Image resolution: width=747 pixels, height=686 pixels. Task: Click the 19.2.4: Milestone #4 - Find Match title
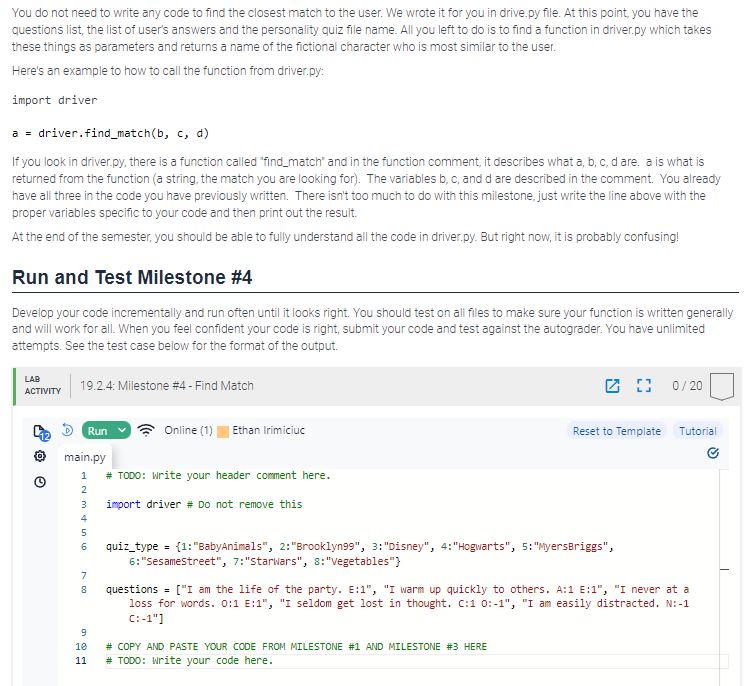coord(167,386)
